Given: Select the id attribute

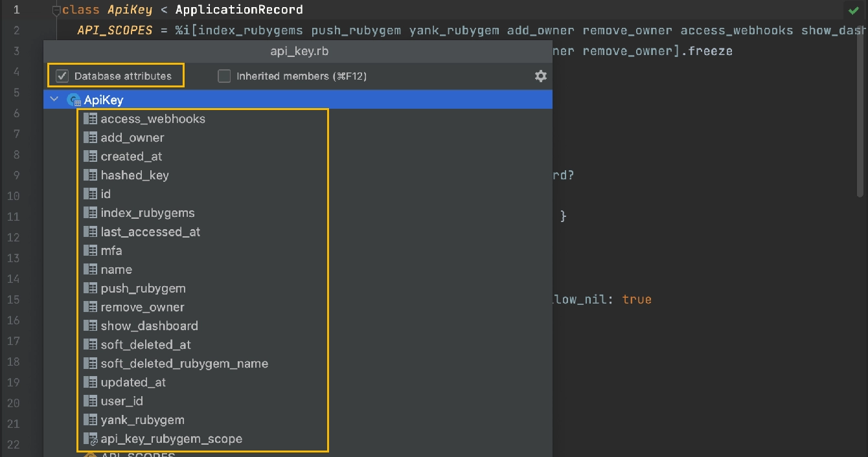Looking at the screenshot, I should [x=106, y=194].
